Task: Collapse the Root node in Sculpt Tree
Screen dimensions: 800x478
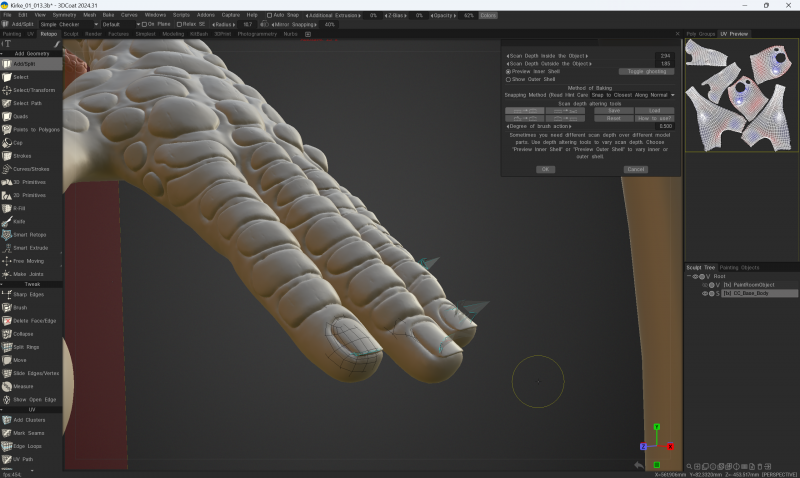Action: point(689,276)
